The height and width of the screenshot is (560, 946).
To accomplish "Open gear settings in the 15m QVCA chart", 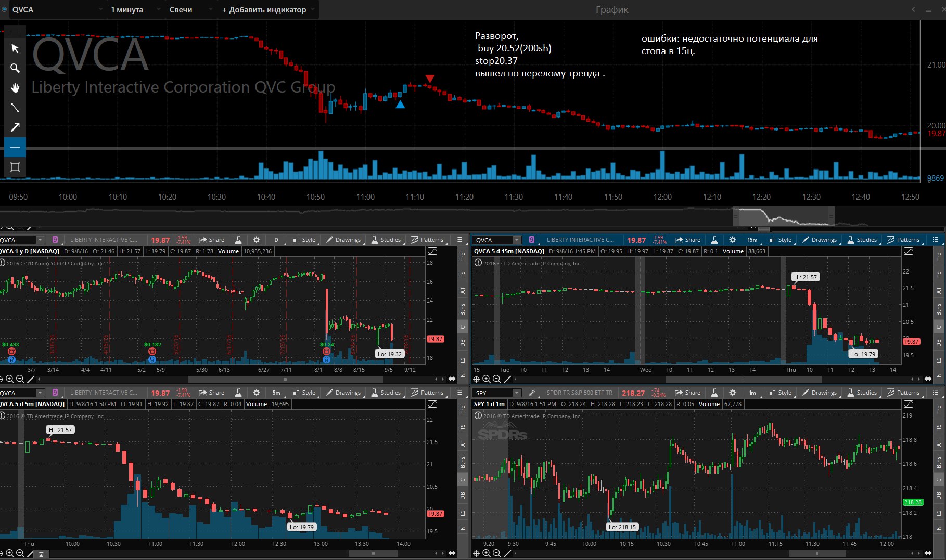I will point(733,240).
